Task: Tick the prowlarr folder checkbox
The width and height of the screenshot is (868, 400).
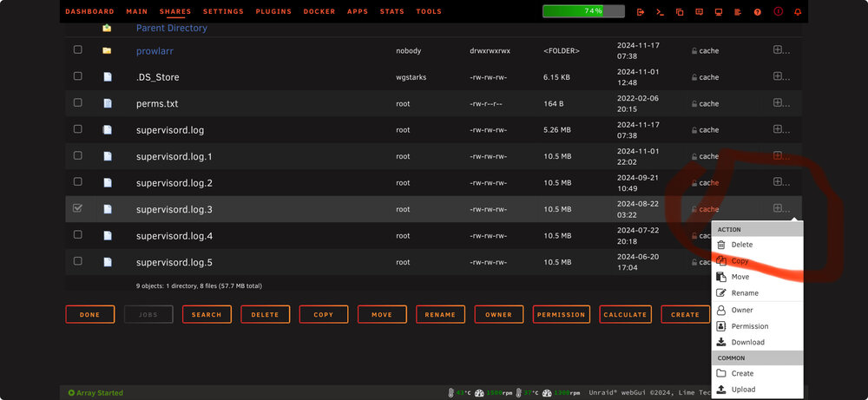Action: pyautogui.click(x=77, y=49)
